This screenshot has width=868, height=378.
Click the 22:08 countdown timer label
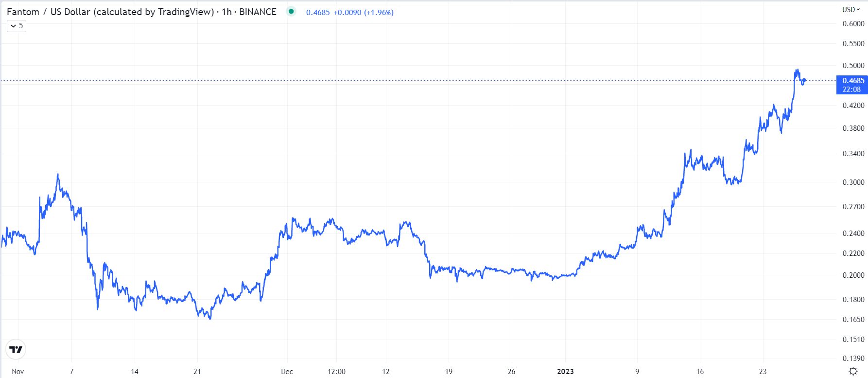[x=851, y=90]
